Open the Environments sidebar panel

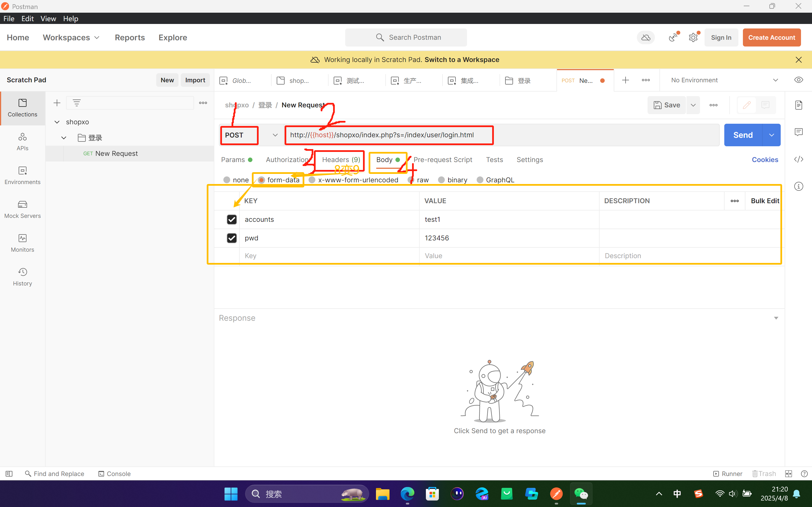[22, 175]
